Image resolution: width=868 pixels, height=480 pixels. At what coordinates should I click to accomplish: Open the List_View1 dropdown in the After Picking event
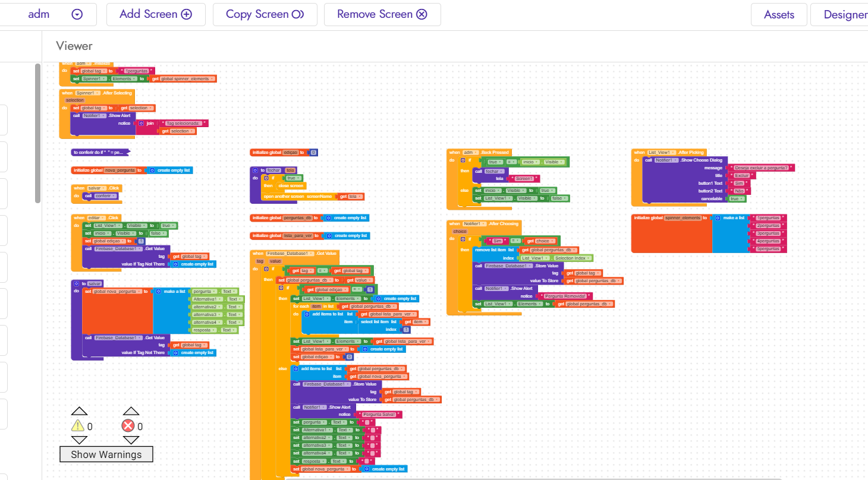click(x=662, y=153)
